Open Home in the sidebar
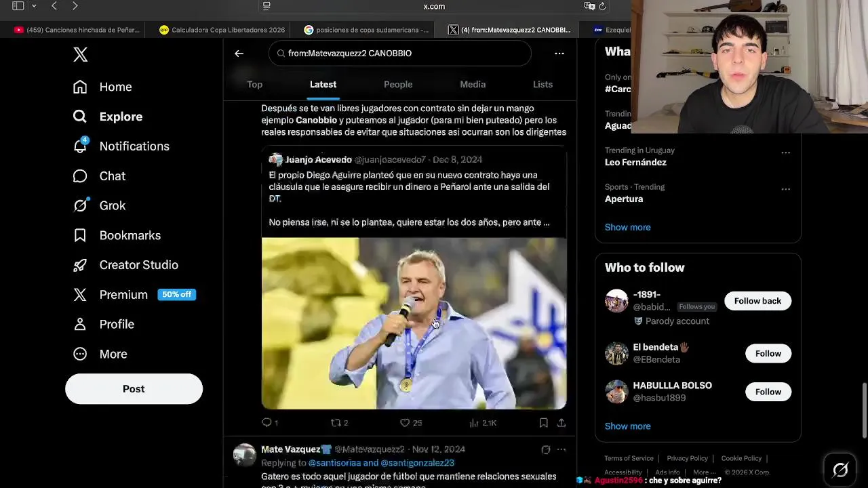Screen dimensions: 868x488 point(102,87)
